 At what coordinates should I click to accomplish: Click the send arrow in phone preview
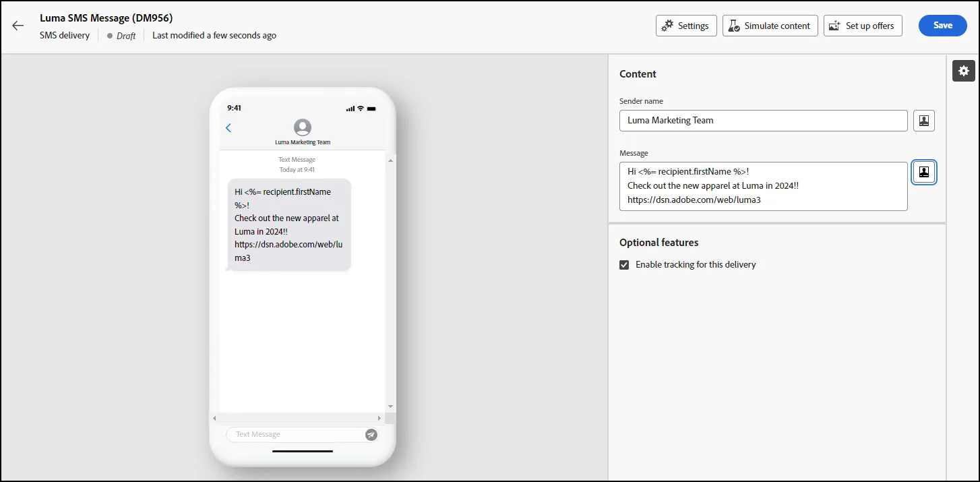pos(371,435)
